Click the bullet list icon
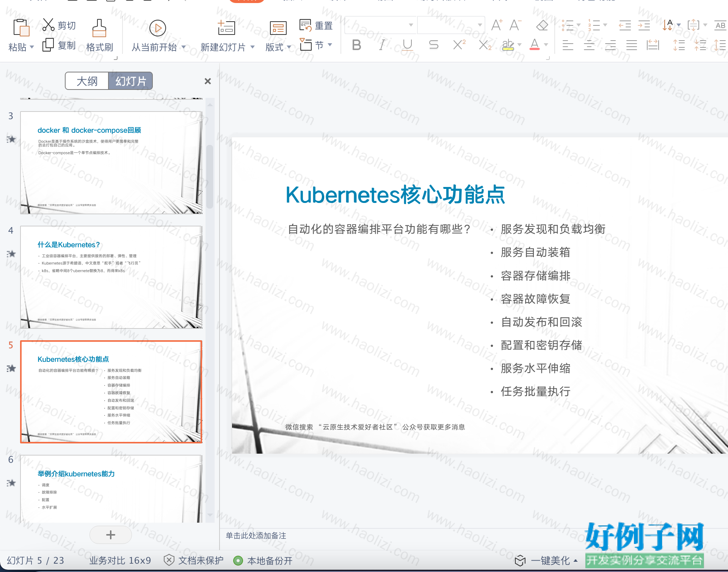Screen dimensions: 728x572 (x=568, y=25)
